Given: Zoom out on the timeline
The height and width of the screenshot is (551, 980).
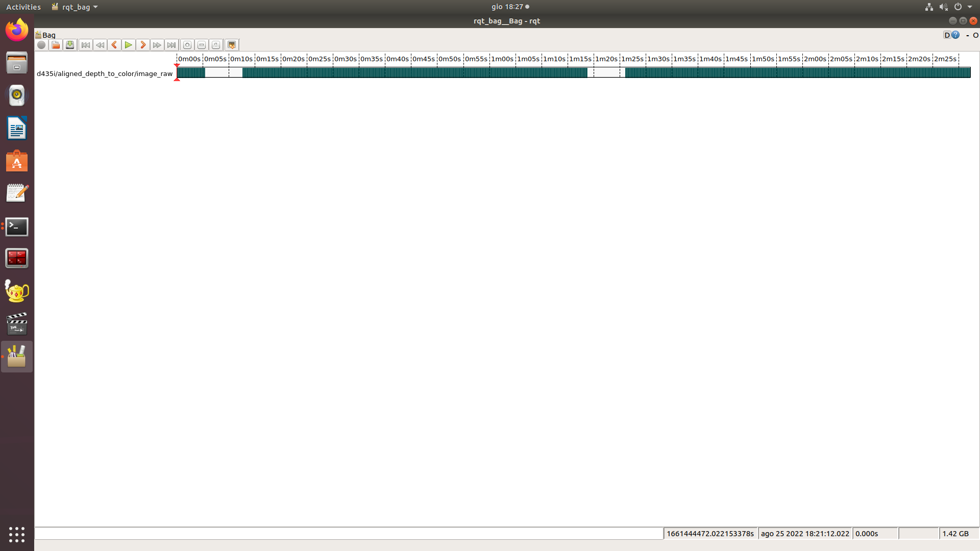Looking at the screenshot, I should 202,45.
